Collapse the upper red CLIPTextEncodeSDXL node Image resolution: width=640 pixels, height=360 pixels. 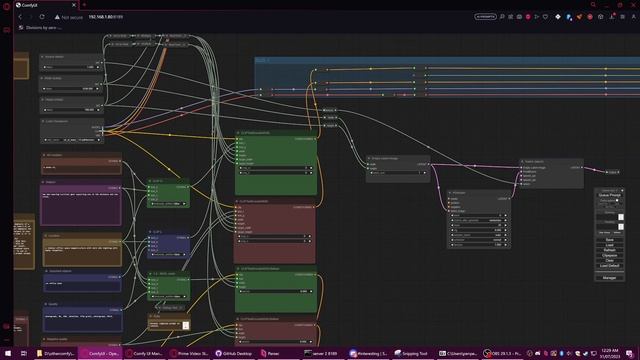(x=237, y=201)
